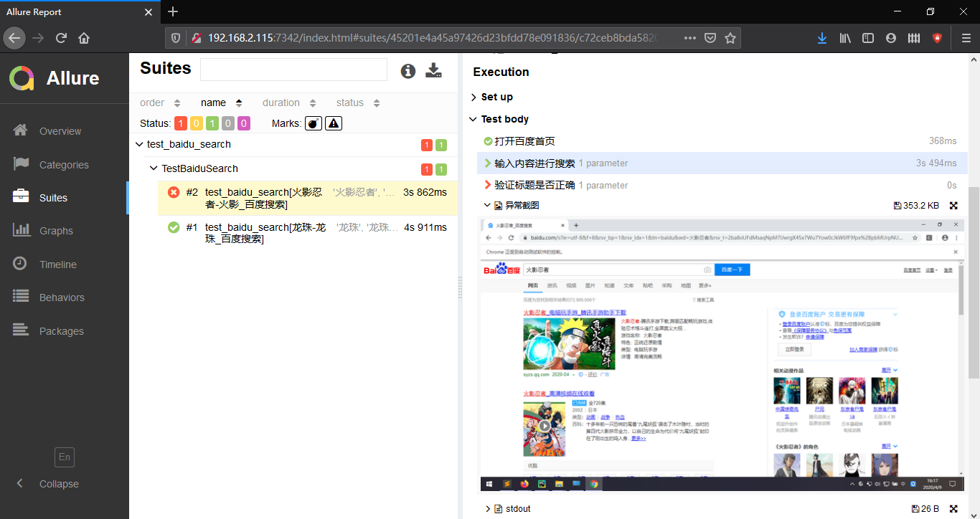This screenshot has height=519, width=980.
Task: Open the exception screenshot attachment in fullscreen
Action: pyautogui.click(x=953, y=206)
